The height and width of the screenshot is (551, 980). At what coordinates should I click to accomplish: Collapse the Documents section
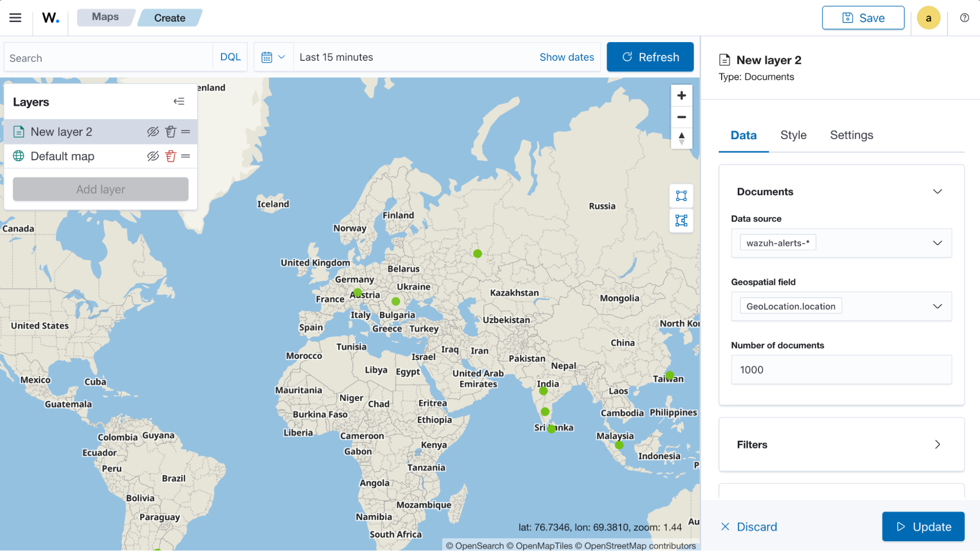pos(938,191)
